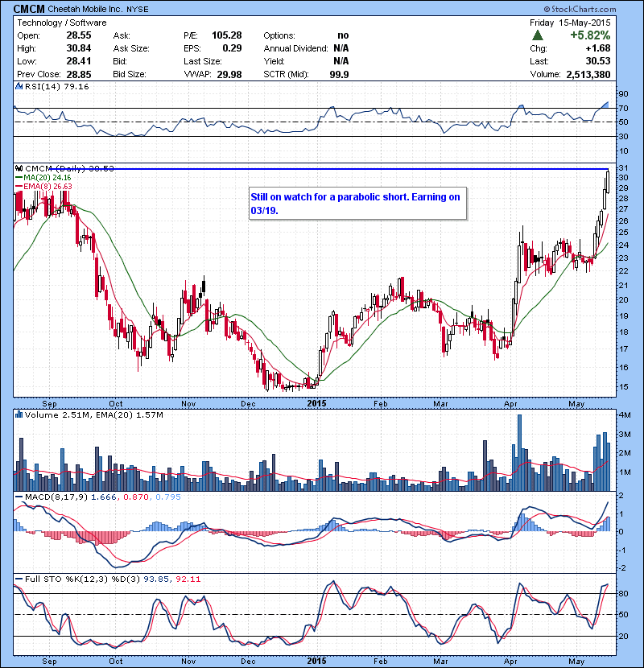Click the MA(20) 24.16 legend text

pyautogui.click(x=47, y=178)
